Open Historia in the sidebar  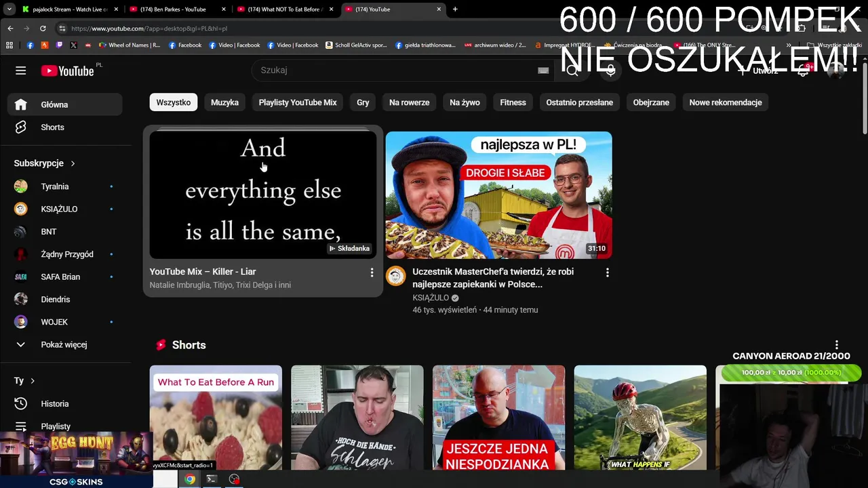[65, 404]
